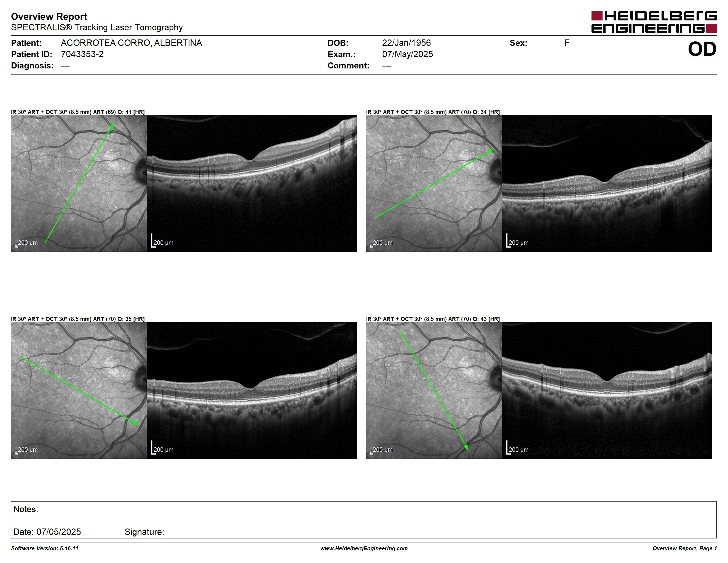Open the Q: 41 scan's IR fundus image

(x=79, y=184)
